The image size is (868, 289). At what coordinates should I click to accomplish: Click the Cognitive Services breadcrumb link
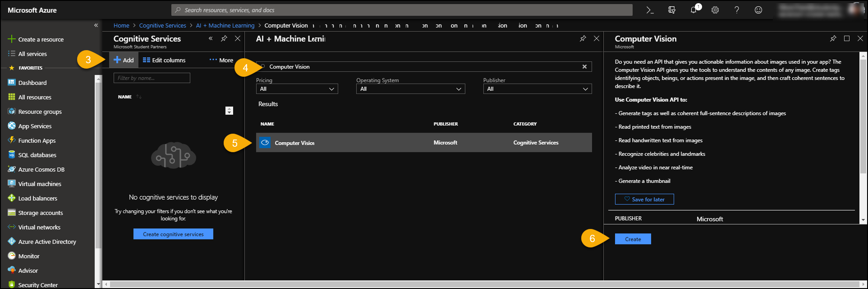(x=163, y=25)
